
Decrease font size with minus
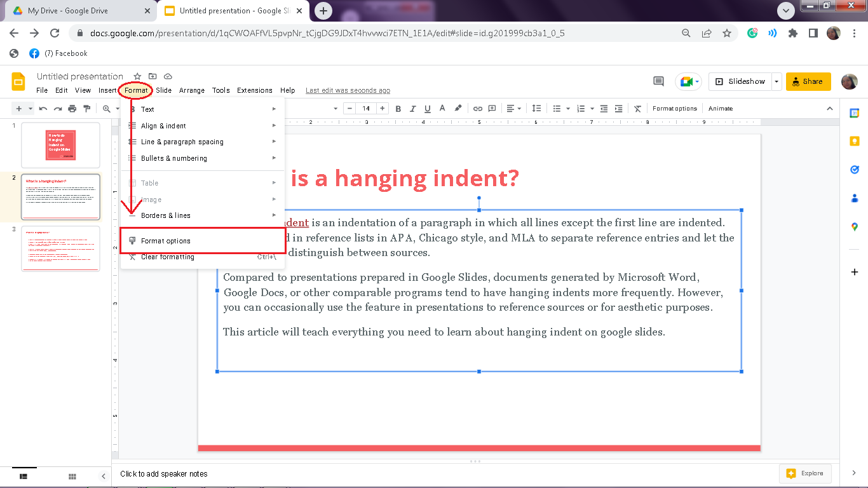tap(351, 109)
